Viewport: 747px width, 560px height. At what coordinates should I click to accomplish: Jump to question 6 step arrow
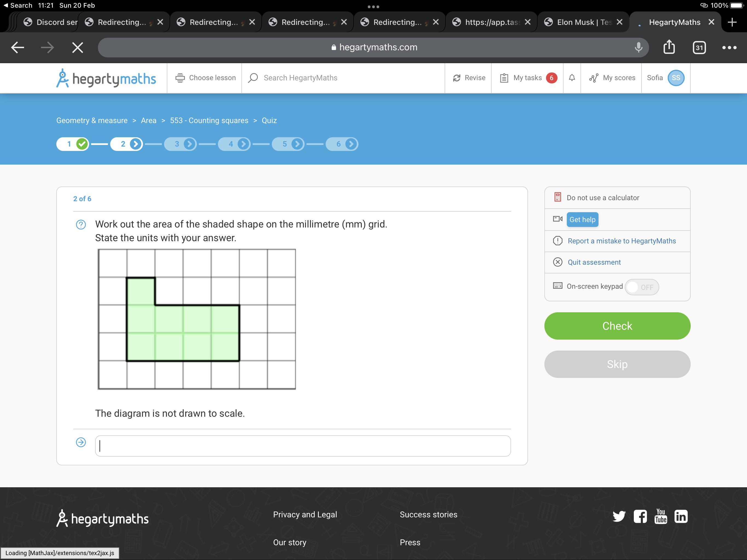351,144
